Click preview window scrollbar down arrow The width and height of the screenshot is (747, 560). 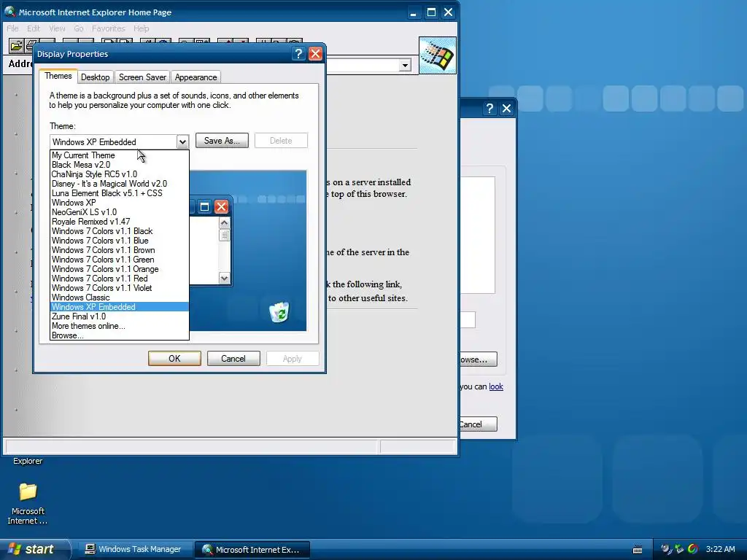coord(225,279)
